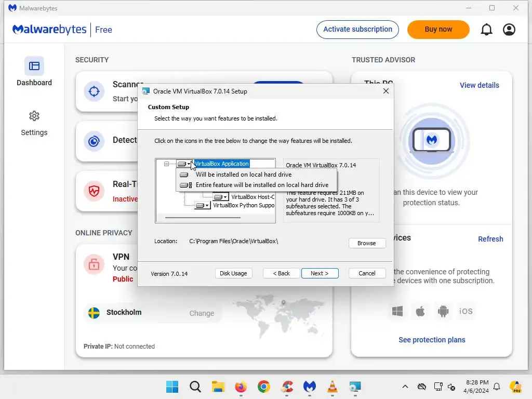Image resolution: width=532 pixels, height=399 pixels.
Task: Select VirtualBox Python Support tree item
Action: pyautogui.click(x=244, y=205)
